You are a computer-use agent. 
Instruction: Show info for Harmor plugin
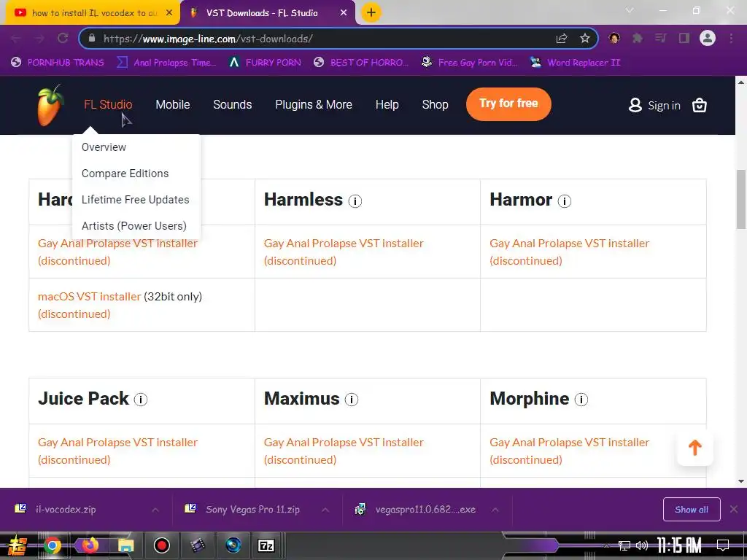coord(565,201)
